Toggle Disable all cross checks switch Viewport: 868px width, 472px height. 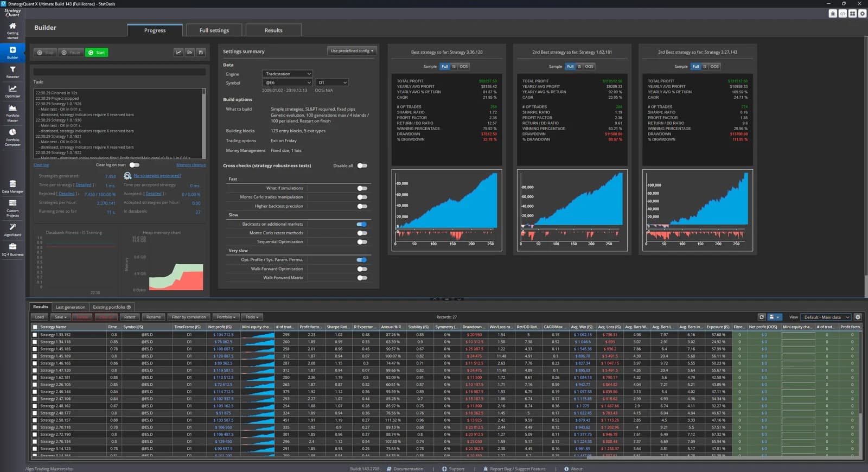[x=362, y=165]
